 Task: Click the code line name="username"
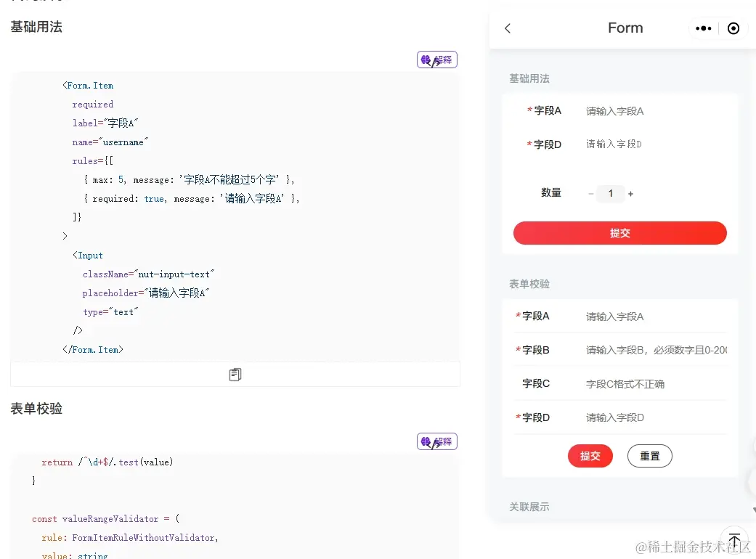point(110,142)
